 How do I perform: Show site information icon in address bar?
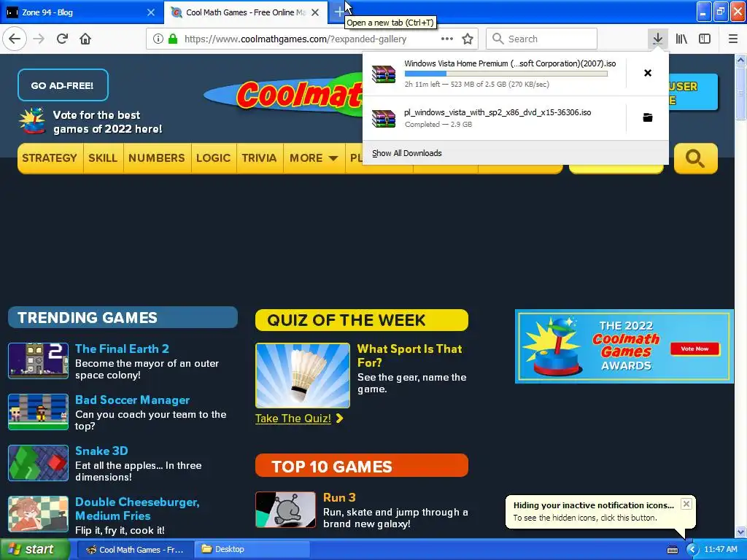(158, 39)
